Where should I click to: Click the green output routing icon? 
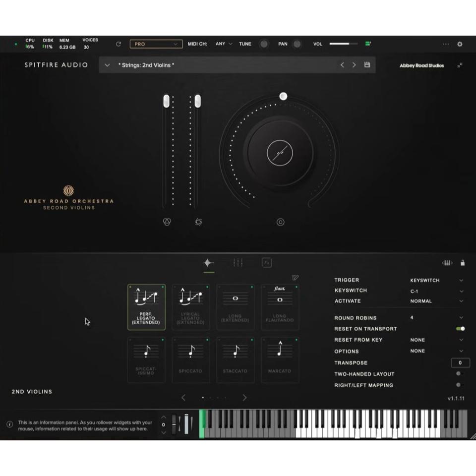pyautogui.click(x=368, y=44)
